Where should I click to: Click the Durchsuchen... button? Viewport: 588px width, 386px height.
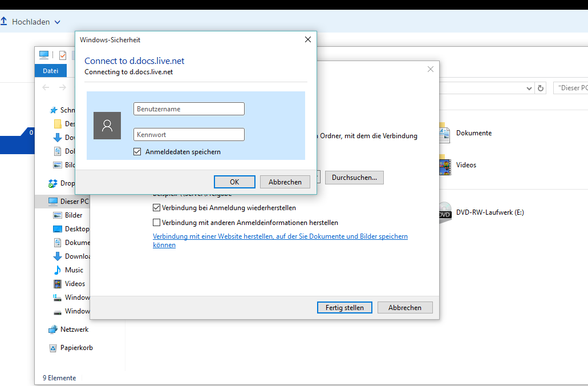point(354,178)
